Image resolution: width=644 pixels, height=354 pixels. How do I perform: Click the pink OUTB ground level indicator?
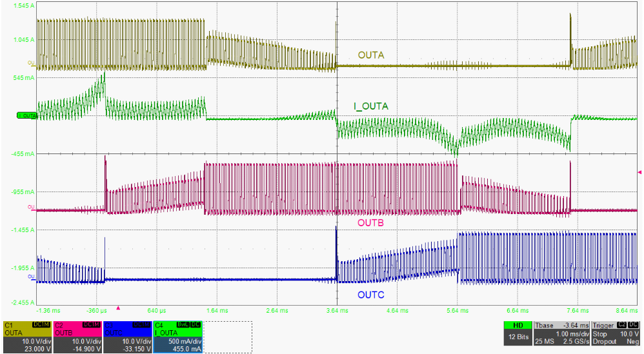[31, 207]
